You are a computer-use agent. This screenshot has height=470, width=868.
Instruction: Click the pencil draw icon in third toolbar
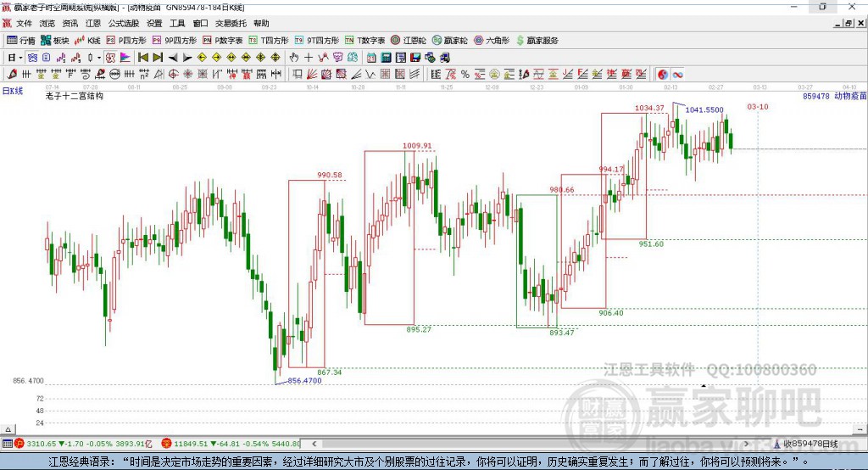point(12,75)
